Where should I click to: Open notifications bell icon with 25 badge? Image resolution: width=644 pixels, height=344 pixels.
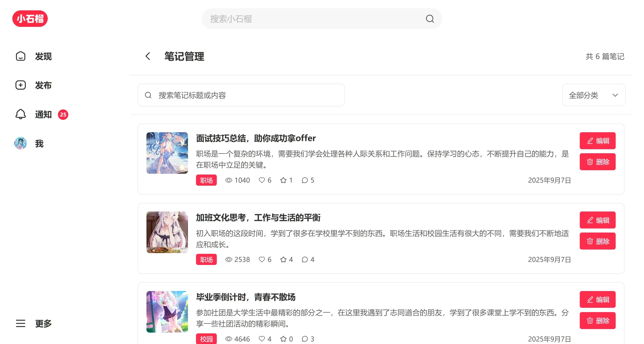click(20, 114)
